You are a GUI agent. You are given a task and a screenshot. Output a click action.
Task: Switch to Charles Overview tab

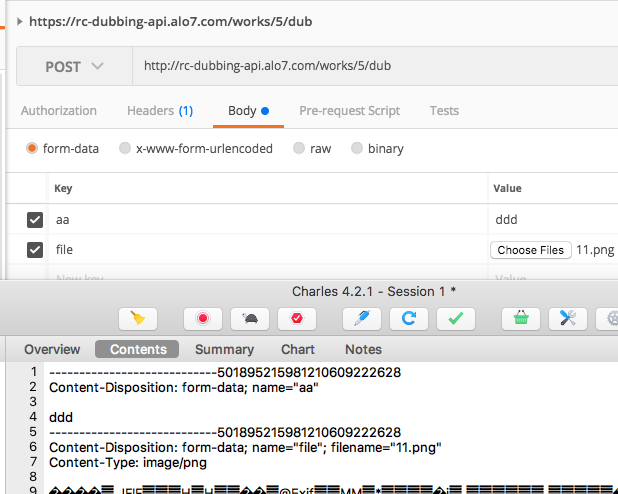point(52,349)
